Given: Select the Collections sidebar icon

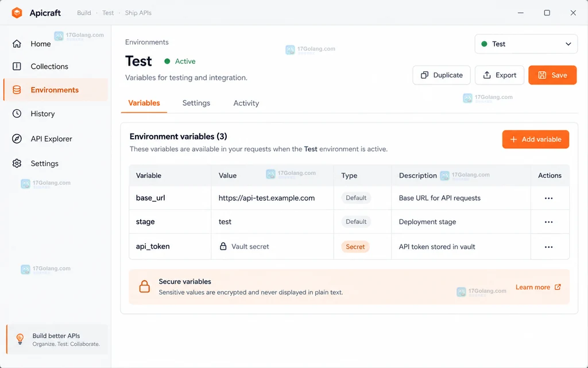Looking at the screenshot, I should click(17, 67).
